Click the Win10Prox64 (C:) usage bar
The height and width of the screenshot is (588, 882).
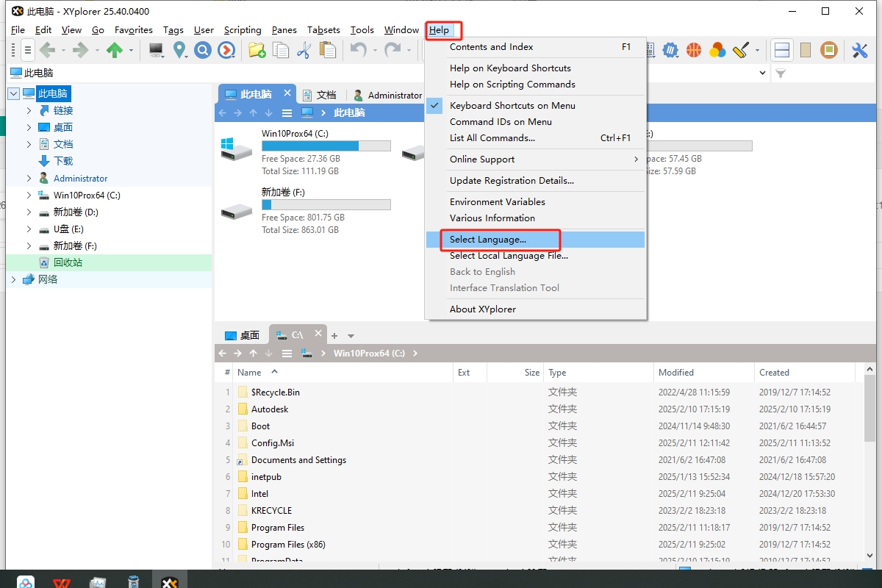(x=326, y=146)
